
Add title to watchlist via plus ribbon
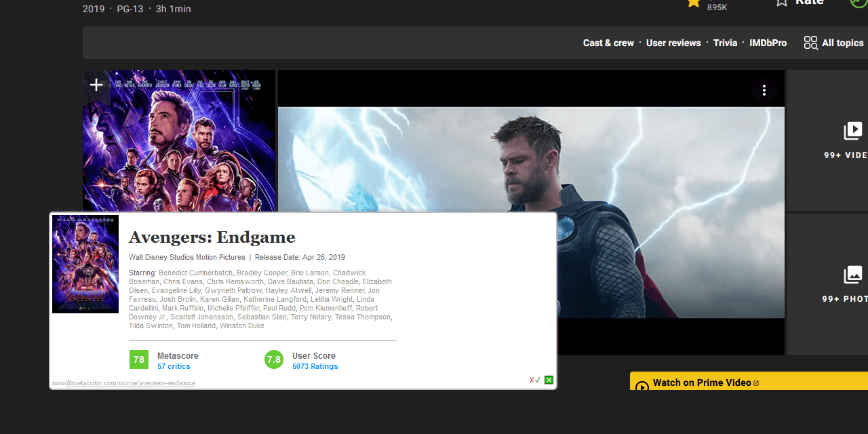point(96,85)
